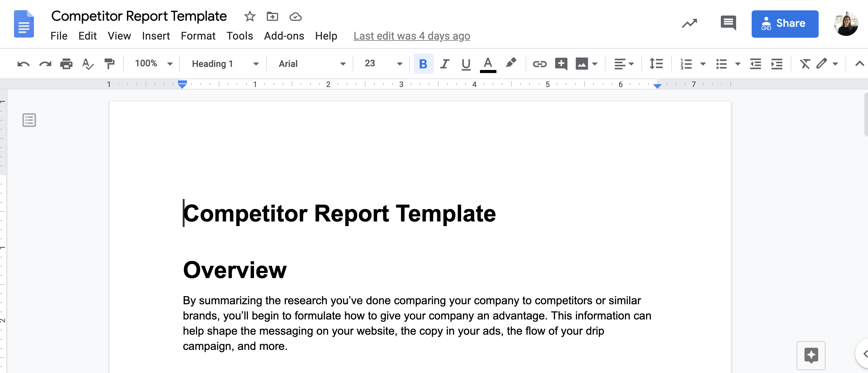Open the Insert menu
868x373 pixels.
pyautogui.click(x=156, y=36)
